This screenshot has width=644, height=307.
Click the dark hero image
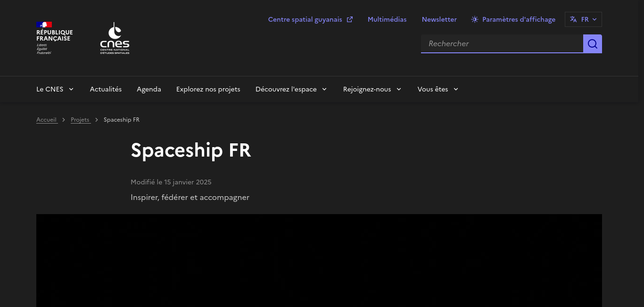coord(319,260)
